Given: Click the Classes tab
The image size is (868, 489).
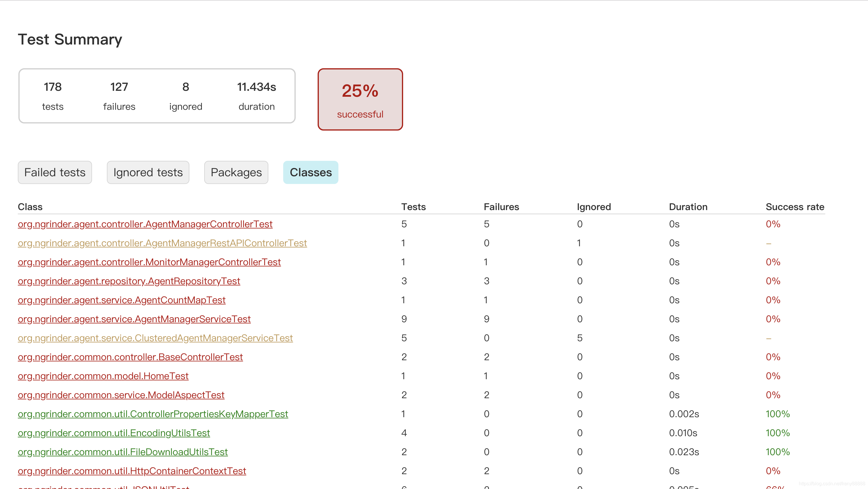Looking at the screenshot, I should click(310, 172).
